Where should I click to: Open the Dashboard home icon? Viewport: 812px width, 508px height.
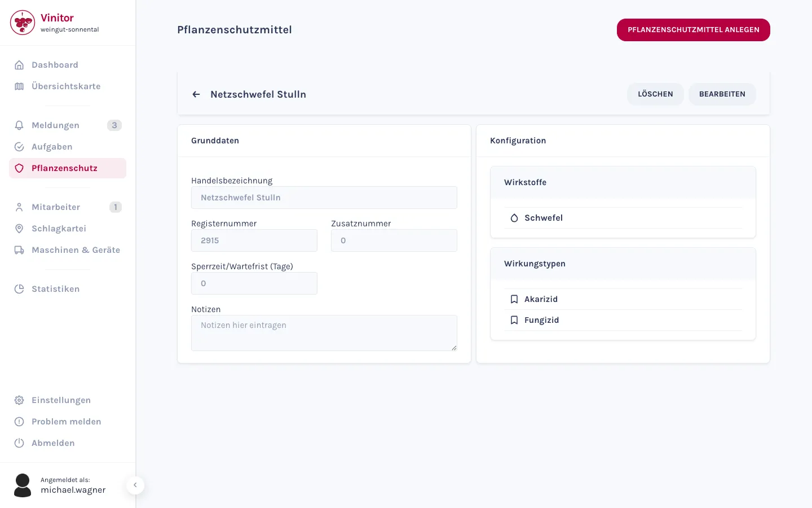coord(19,65)
